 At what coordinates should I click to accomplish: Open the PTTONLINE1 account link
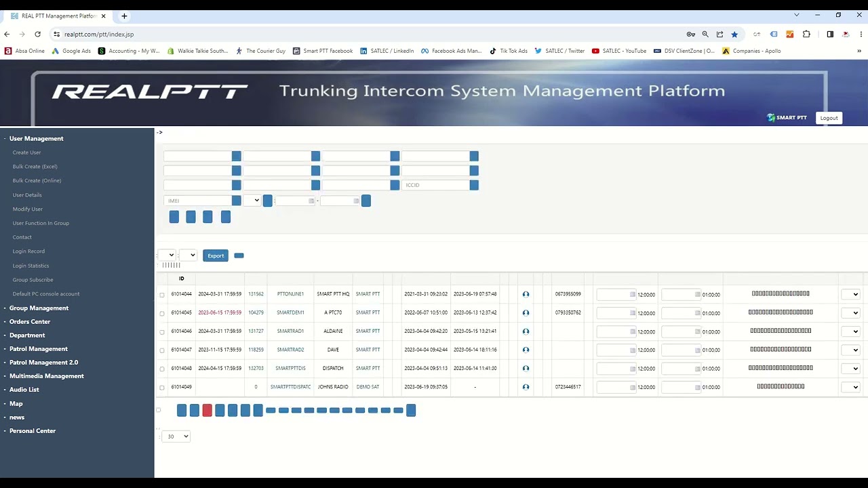point(290,294)
